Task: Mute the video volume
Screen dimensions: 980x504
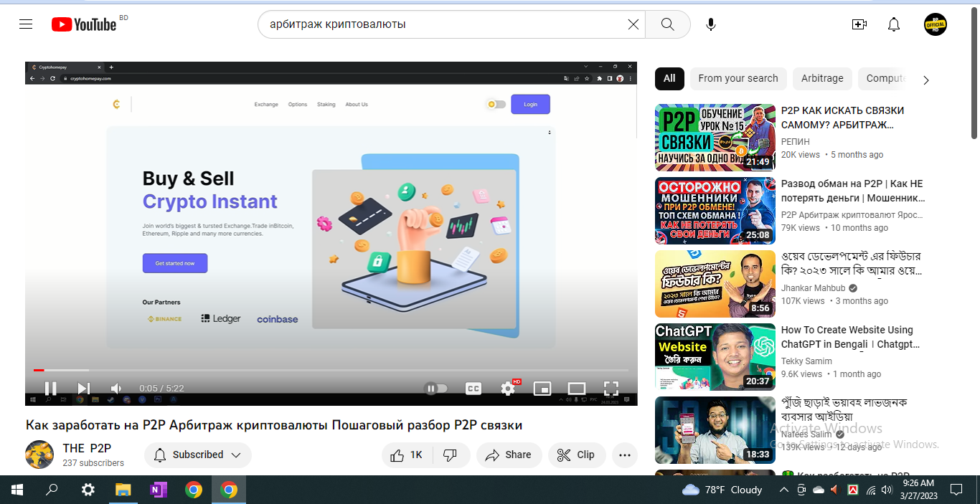Action: (x=116, y=389)
